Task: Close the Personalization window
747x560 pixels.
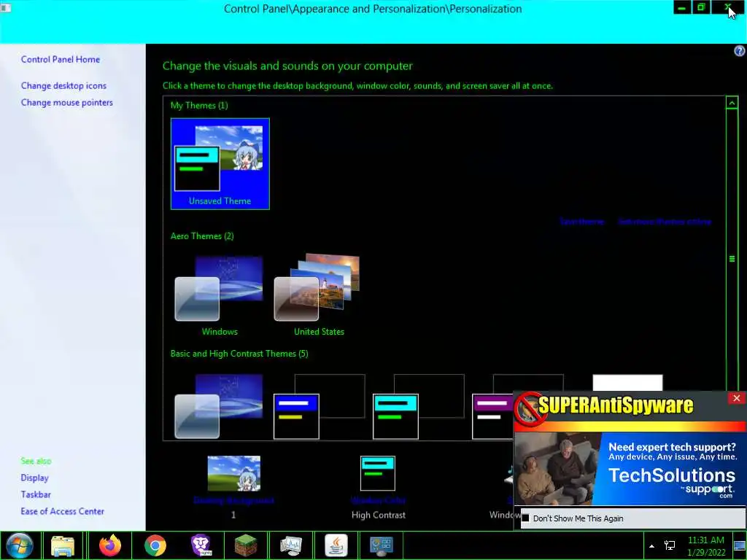Action: point(728,7)
